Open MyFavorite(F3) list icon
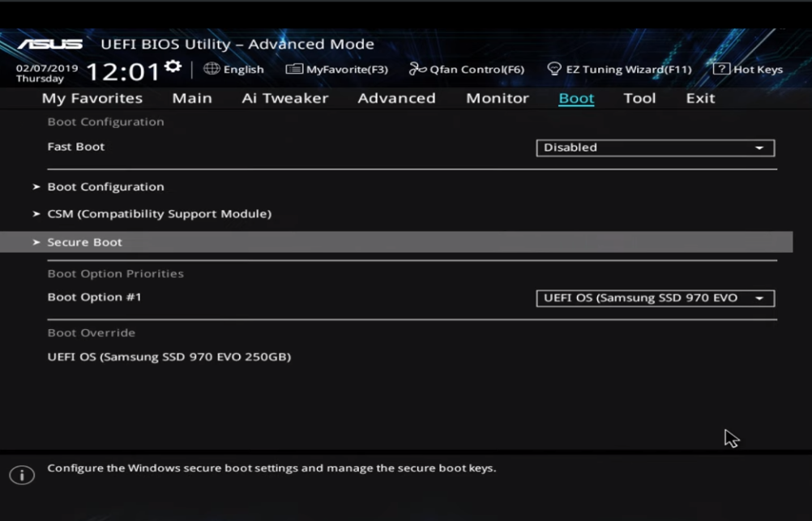Screen dimensions: 812x521 click(294, 70)
